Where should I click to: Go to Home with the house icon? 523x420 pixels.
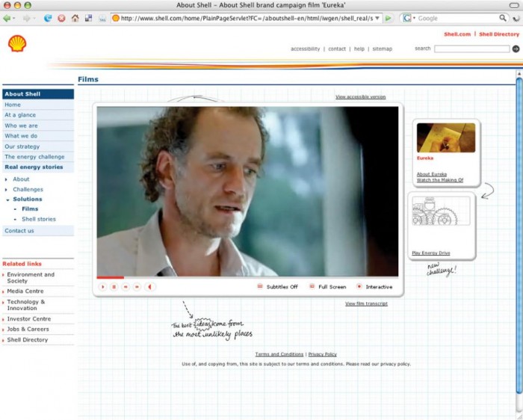(x=75, y=19)
